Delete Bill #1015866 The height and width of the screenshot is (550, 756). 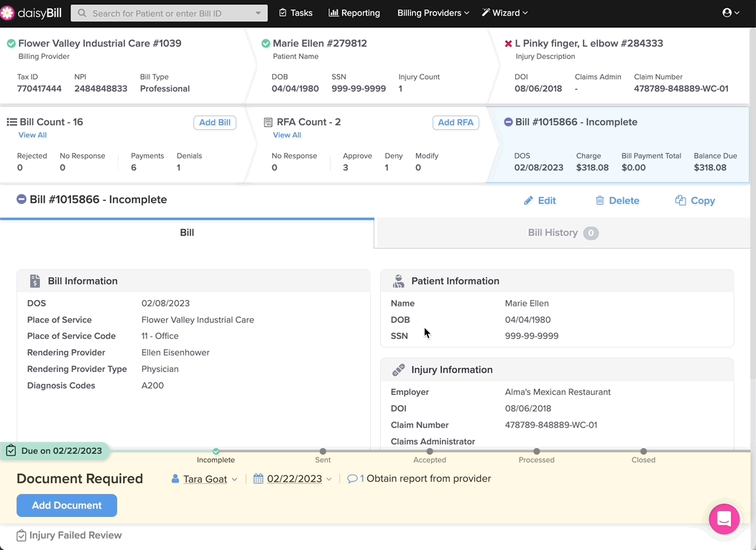pos(617,200)
